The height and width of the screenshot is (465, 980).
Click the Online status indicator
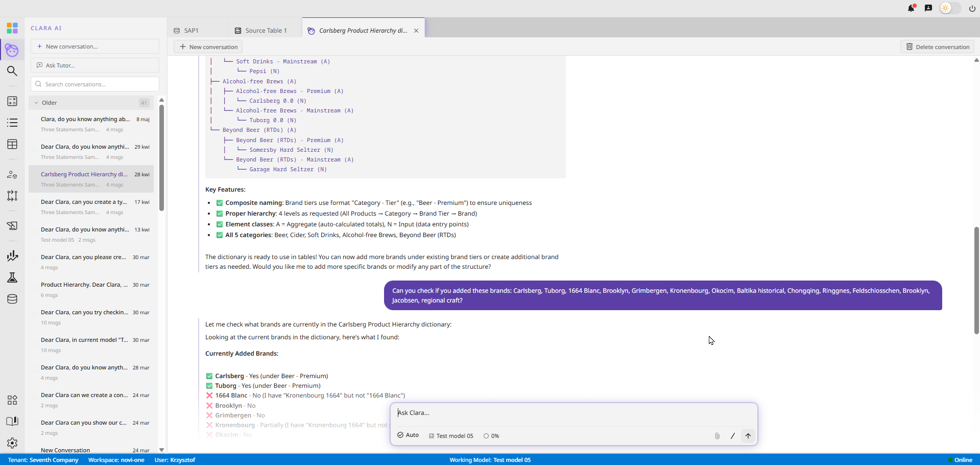[x=960, y=460]
